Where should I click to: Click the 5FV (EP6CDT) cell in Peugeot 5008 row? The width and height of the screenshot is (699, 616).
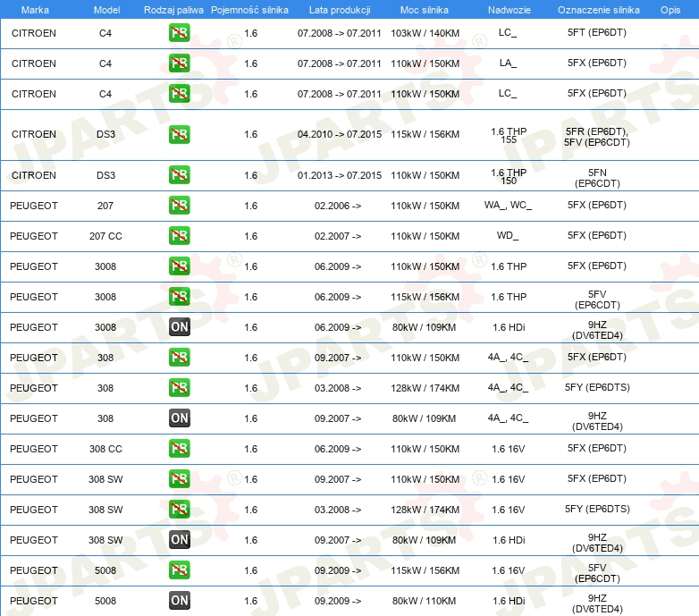click(x=597, y=573)
